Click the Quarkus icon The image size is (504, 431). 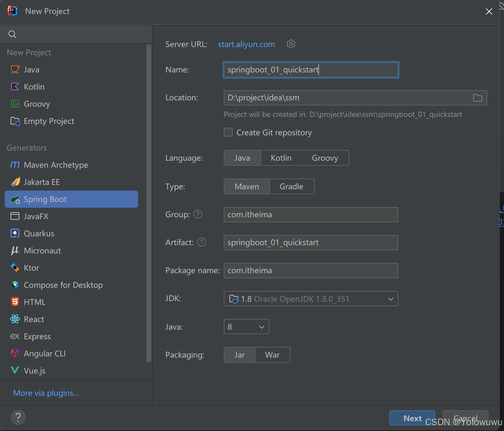point(15,233)
